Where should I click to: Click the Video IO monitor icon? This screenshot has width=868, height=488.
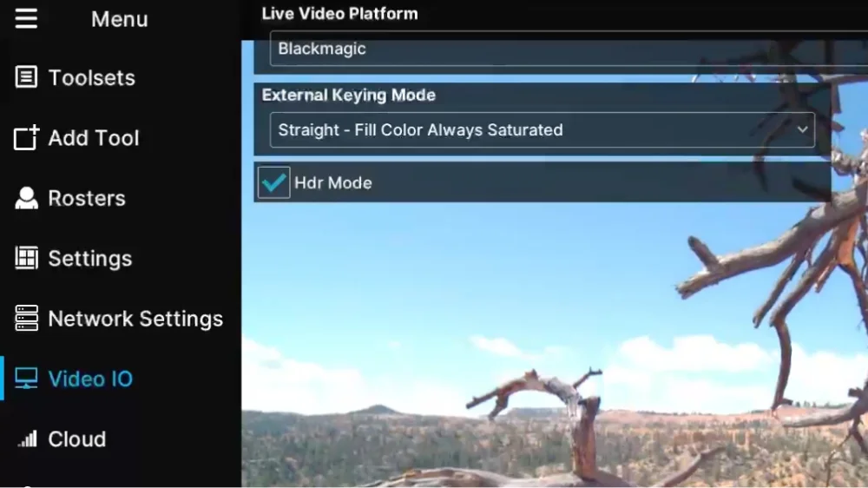(x=27, y=379)
